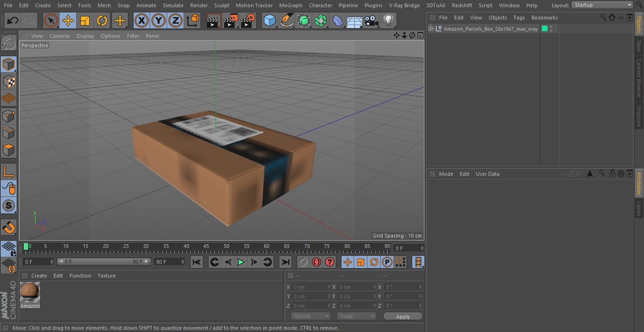Switch to Takes side tab
644x332 pixels.
(x=639, y=46)
